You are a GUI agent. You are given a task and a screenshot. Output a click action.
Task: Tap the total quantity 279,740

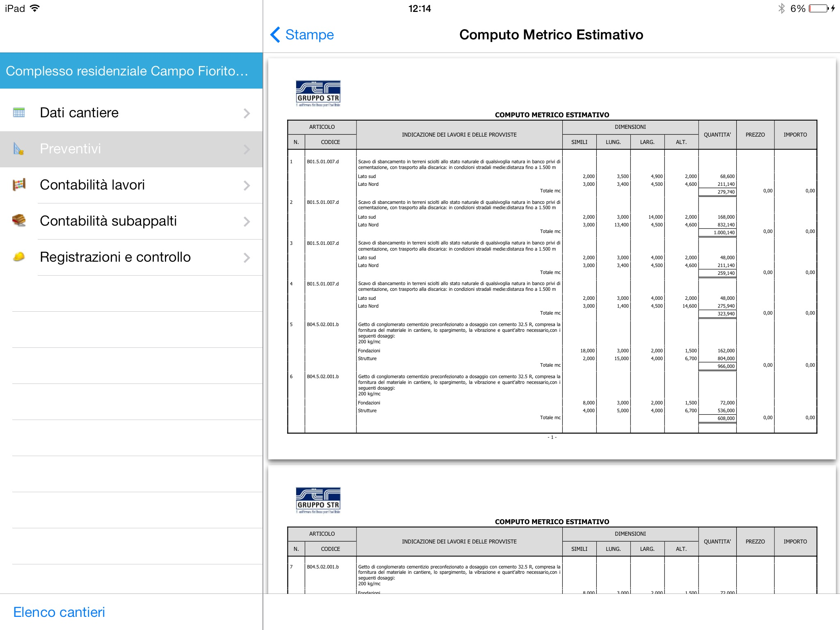point(726,192)
